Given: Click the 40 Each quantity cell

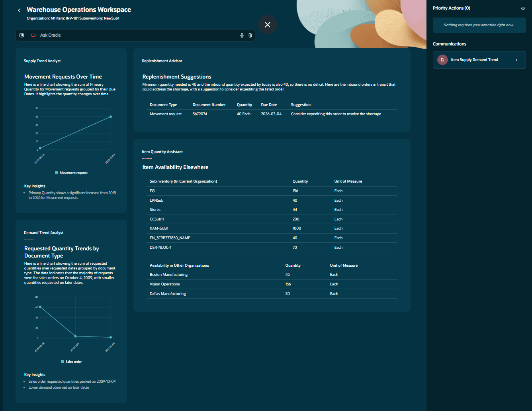Looking at the screenshot, I should pyautogui.click(x=244, y=114).
